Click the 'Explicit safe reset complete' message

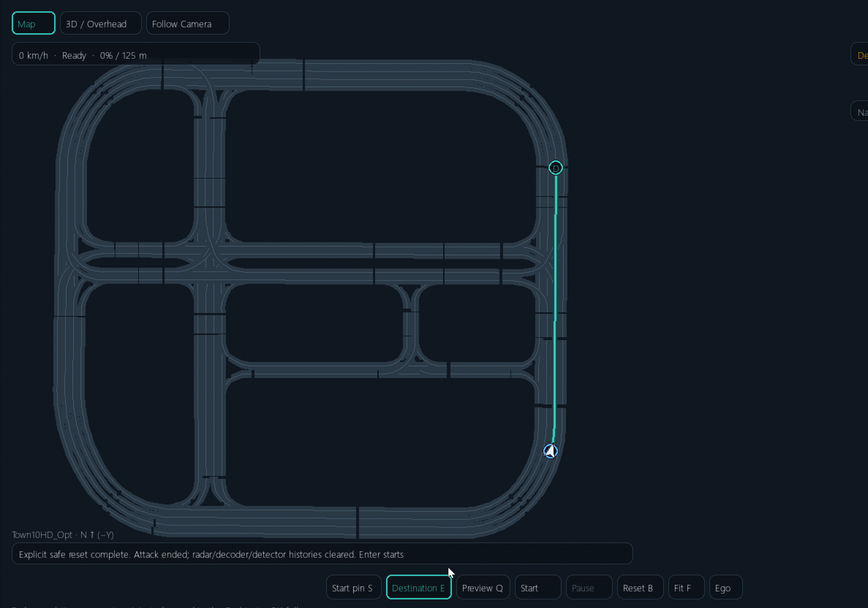pyautogui.click(x=322, y=554)
